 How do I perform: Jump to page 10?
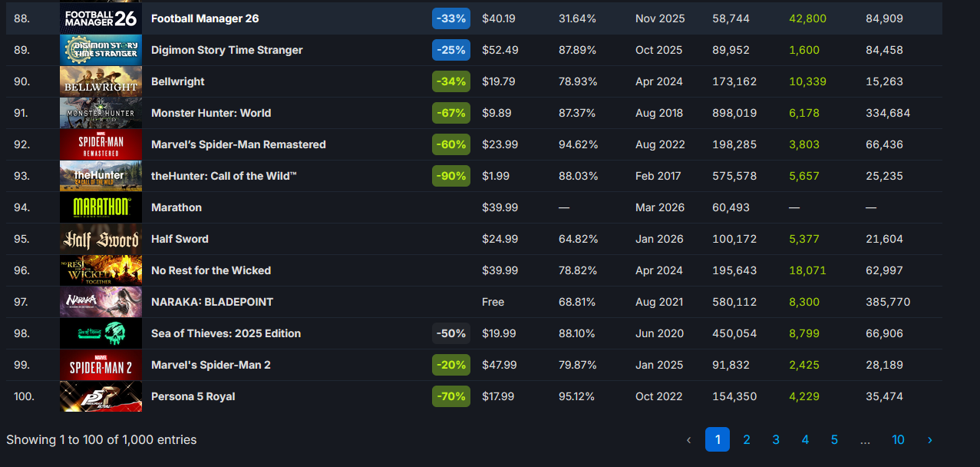[898, 440]
